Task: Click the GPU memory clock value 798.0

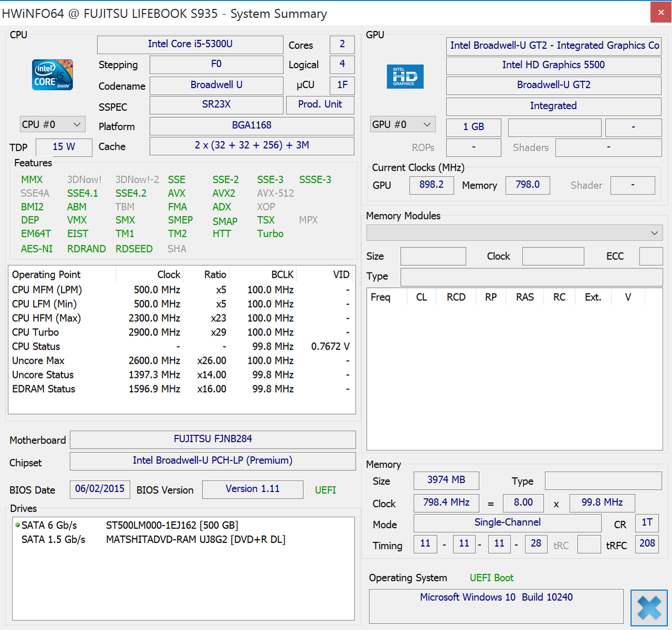Action: pos(528,185)
